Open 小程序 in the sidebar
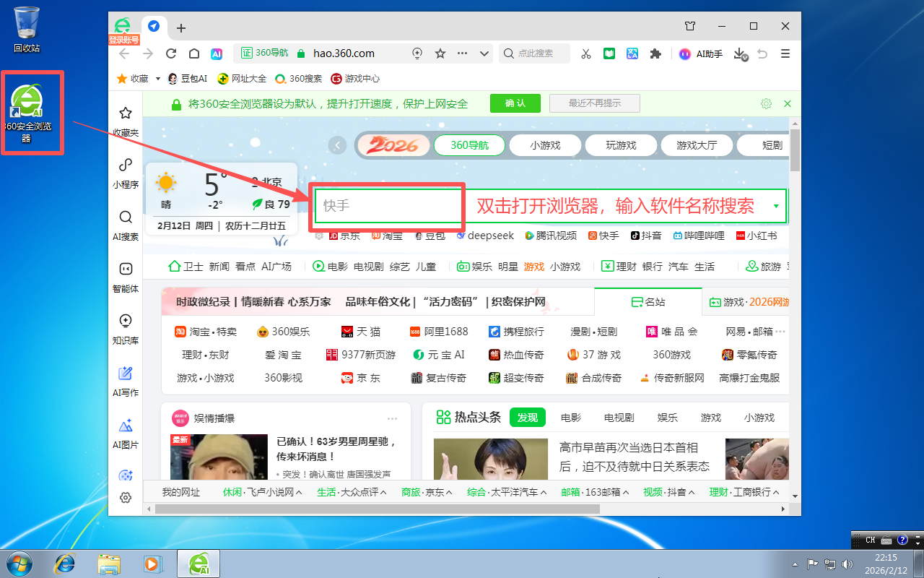This screenshot has width=924, height=578. [x=126, y=173]
